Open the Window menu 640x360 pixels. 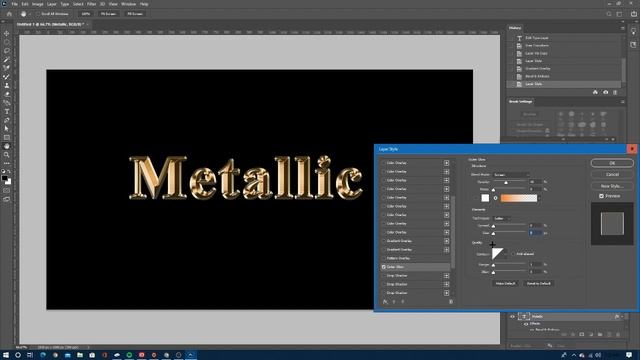[x=128, y=4]
